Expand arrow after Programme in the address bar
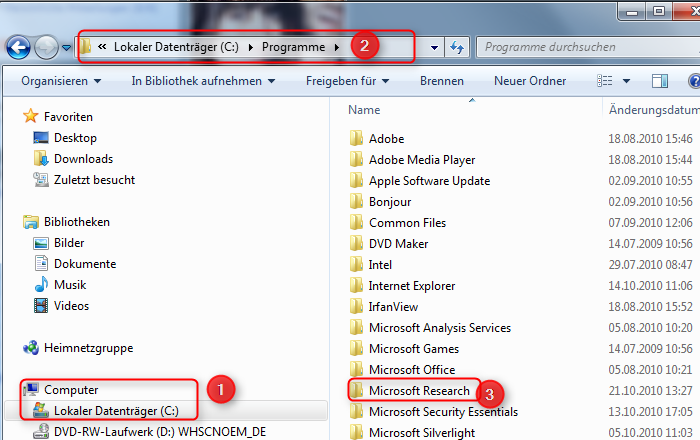This screenshot has width=700, height=440. (x=337, y=47)
